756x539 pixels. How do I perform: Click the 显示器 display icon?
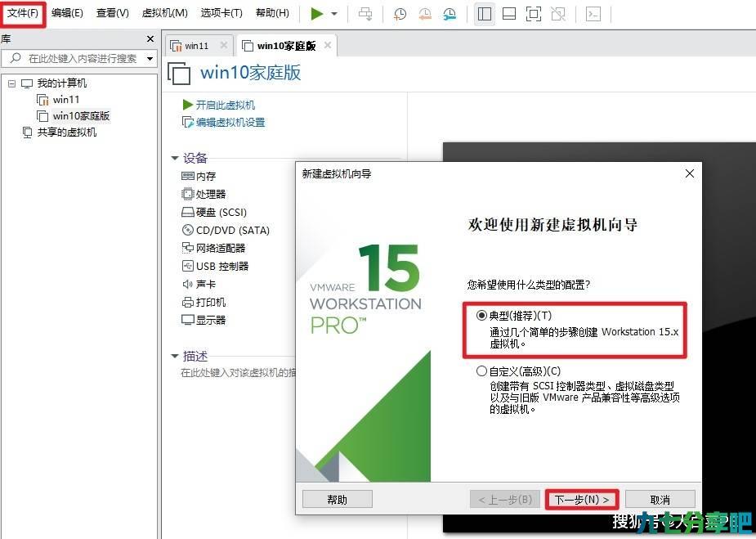(x=187, y=320)
